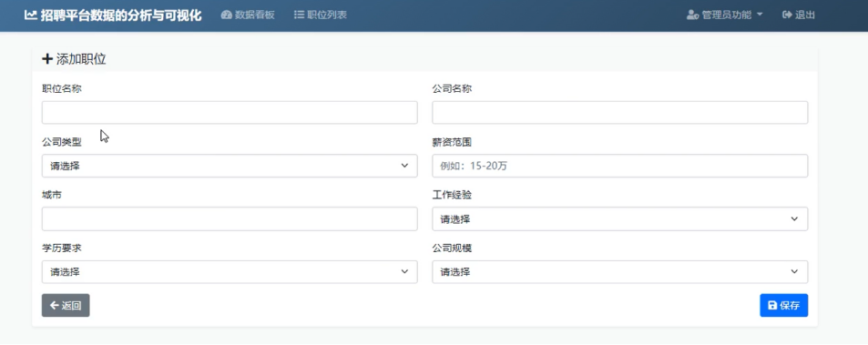The width and height of the screenshot is (868, 345).
Task: Click the 城市 input field
Action: click(230, 219)
